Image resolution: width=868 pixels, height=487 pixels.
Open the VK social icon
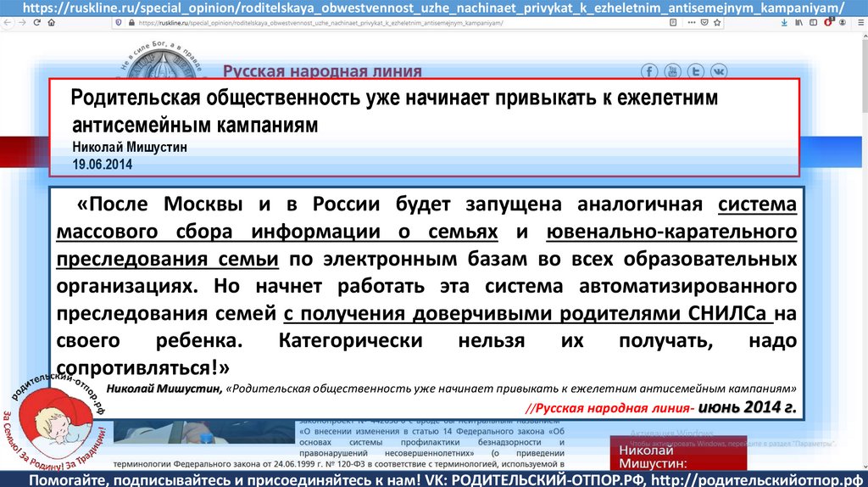(x=718, y=71)
